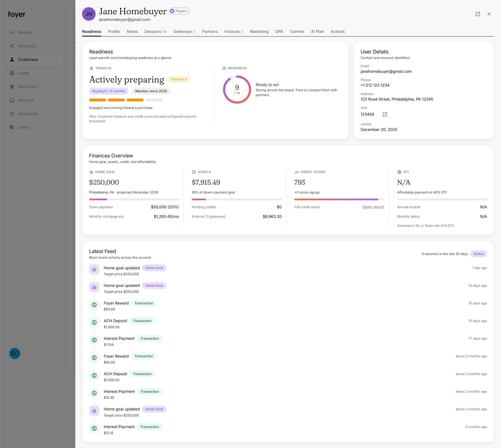Click the Active status badge
Image resolution: width=501 pixels, height=448 pixels.
tap(479, 254)
